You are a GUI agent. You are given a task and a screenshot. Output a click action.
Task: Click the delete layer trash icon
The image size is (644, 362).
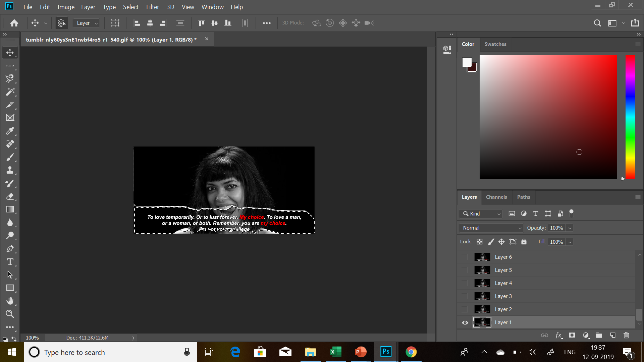[x=626, y=335]
